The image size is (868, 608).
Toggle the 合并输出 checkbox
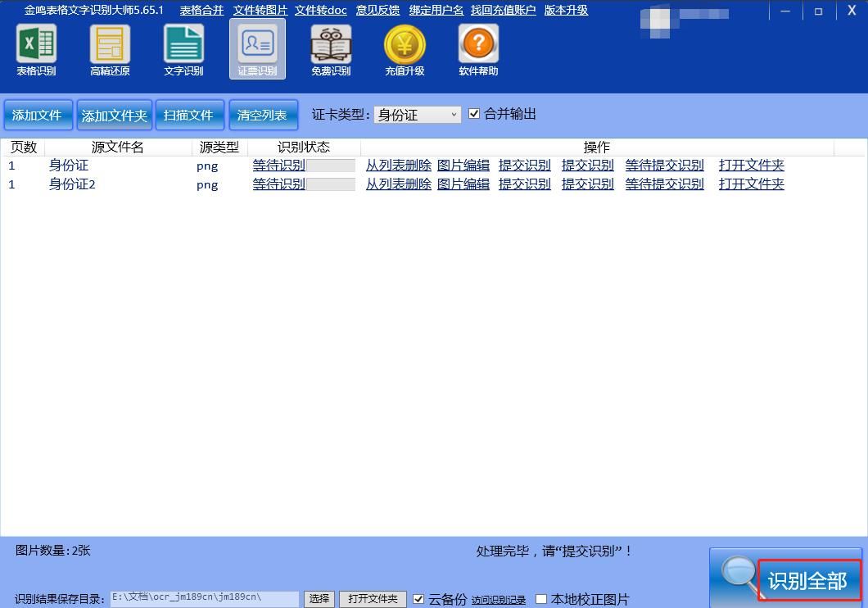pyautogui.click(x=474, y=114)
